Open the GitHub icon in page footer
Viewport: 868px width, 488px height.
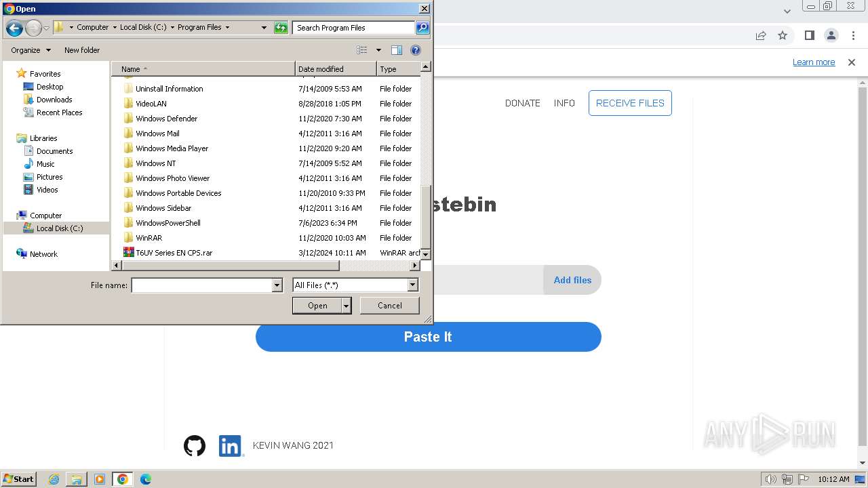click(195, 445)
